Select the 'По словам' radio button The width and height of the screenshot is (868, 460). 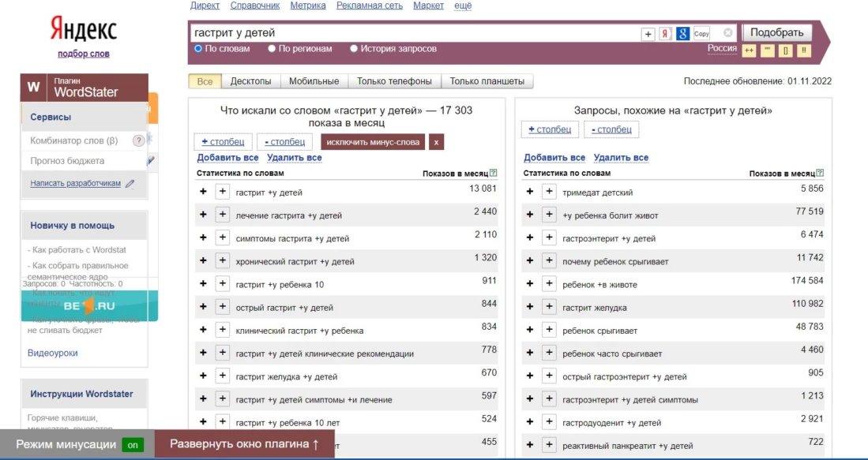point(198,49)
